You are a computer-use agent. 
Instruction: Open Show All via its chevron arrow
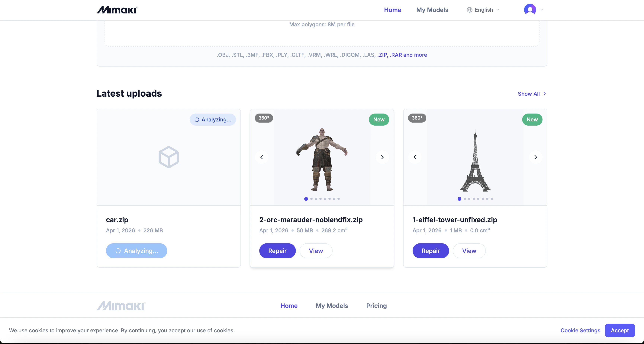point(545,94)
